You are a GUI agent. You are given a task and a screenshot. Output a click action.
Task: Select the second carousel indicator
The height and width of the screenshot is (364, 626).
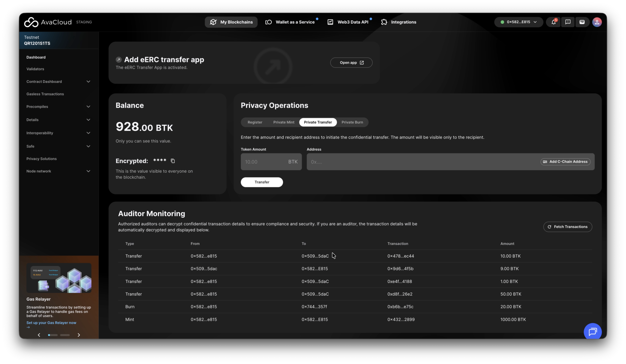coord(65,335)
